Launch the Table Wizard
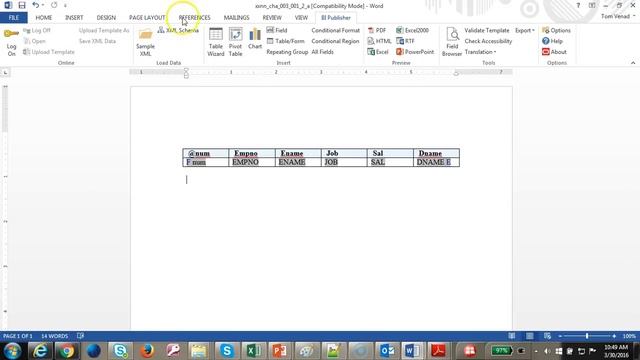This screenshot has height=360, width=640. (x=216, y=42)
